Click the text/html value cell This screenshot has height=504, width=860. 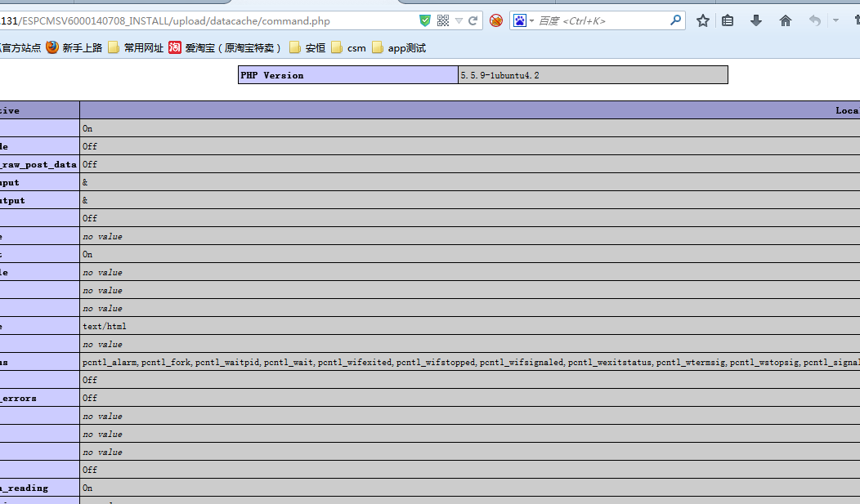(470, 326)
